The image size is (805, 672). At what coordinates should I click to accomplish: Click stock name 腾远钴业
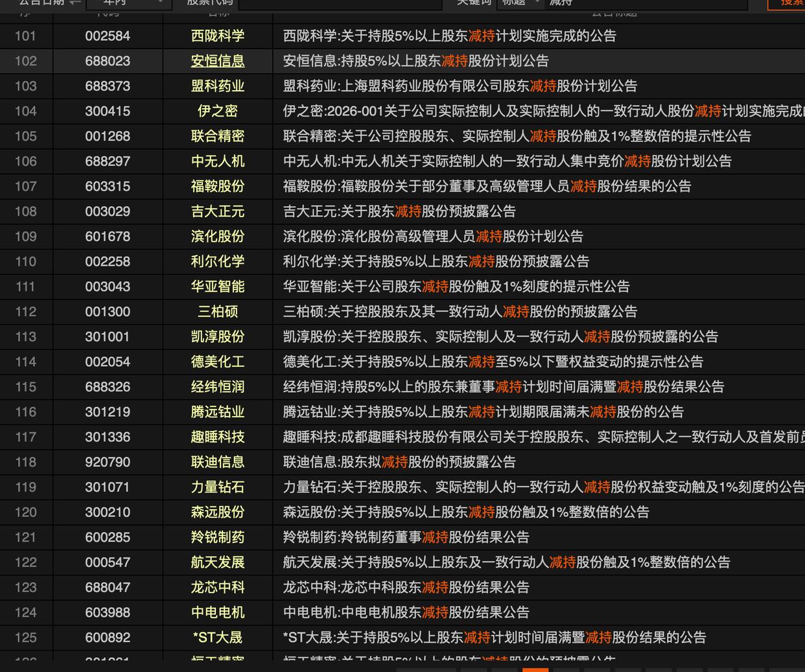coord(218,412)
